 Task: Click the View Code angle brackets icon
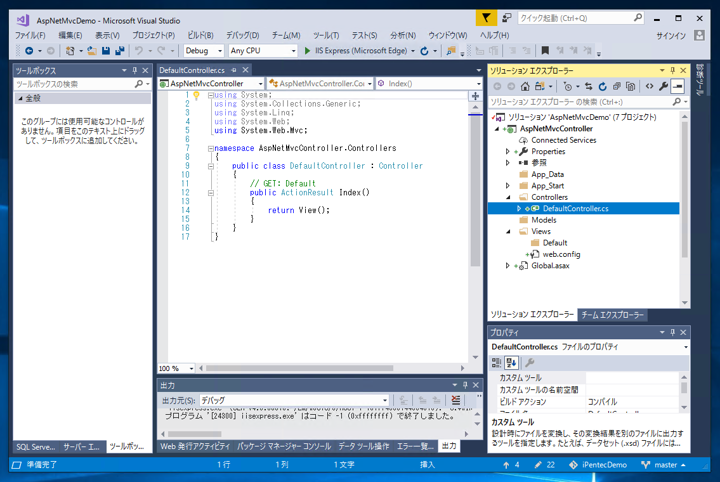pyautogui.click(x=649, y=86)
